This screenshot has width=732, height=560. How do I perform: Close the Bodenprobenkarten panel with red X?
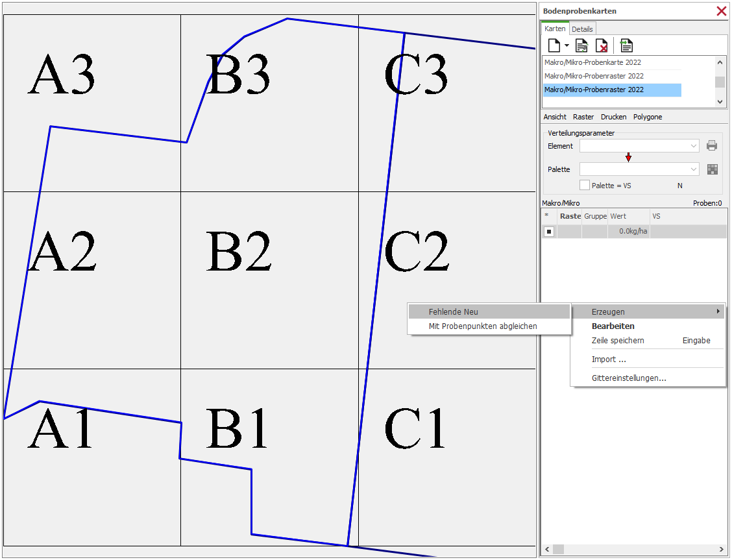721,11
